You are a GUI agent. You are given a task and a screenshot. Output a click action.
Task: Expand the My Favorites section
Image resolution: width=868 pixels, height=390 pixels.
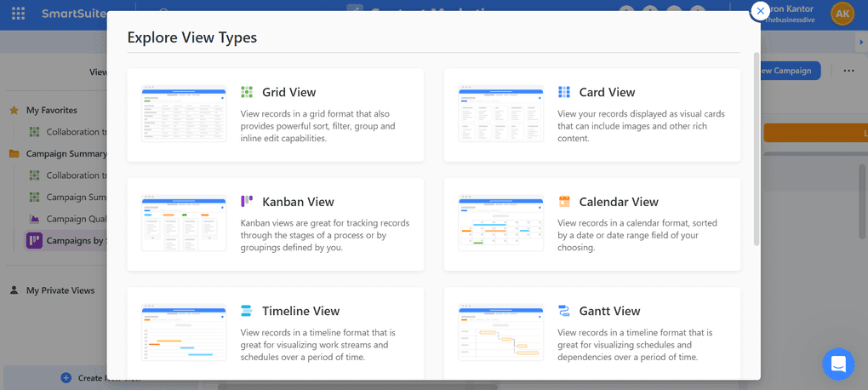51,110
